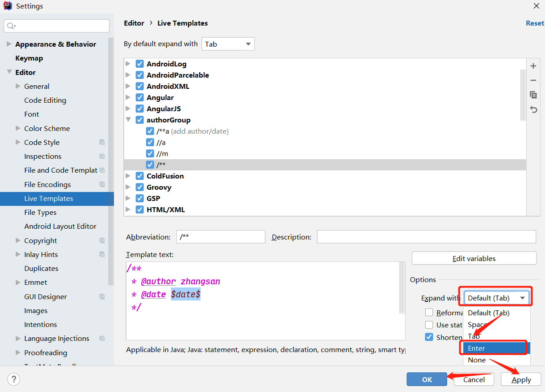
Task: Open the Keymap settings page
Action: point(29,58)
